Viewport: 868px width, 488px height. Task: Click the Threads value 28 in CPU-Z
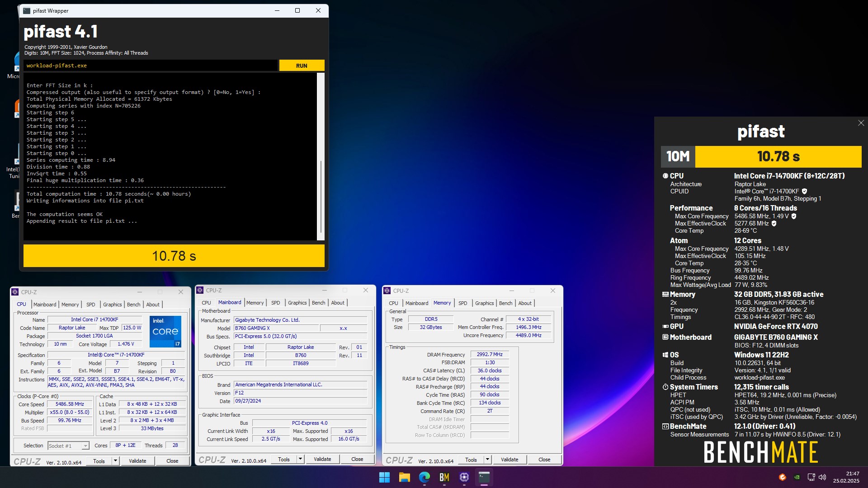175,446
